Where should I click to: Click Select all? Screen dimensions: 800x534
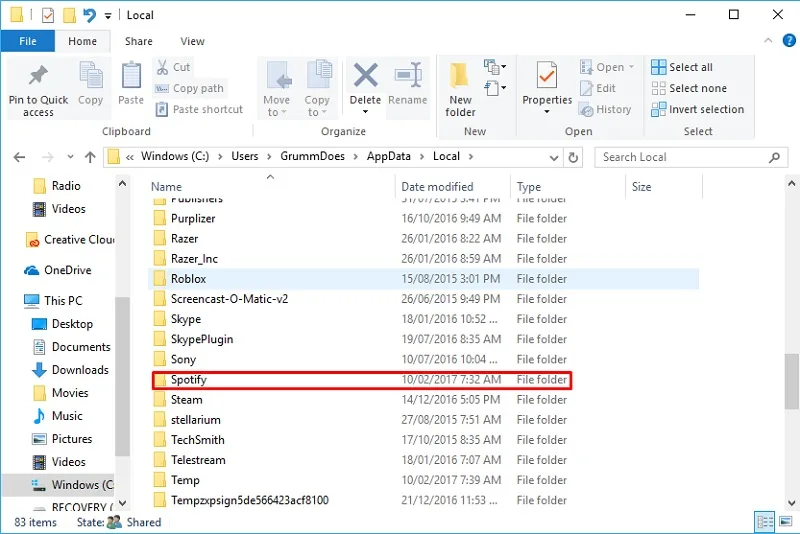pyautogui.click(x=682, y=67)
